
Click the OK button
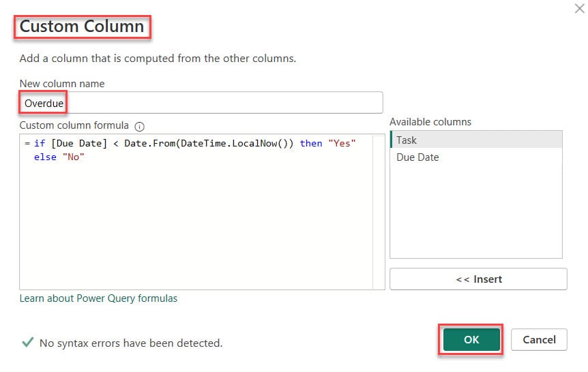(x=471, y=339)
